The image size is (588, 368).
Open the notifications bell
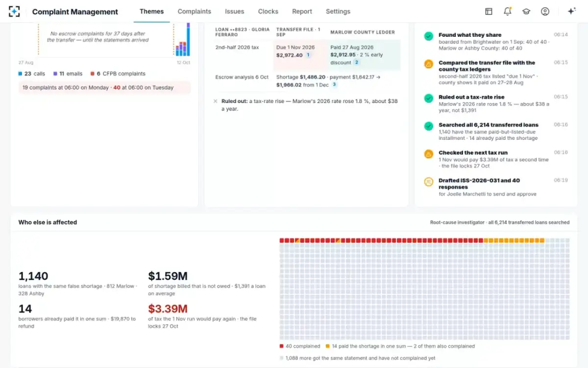pos(507,11)
